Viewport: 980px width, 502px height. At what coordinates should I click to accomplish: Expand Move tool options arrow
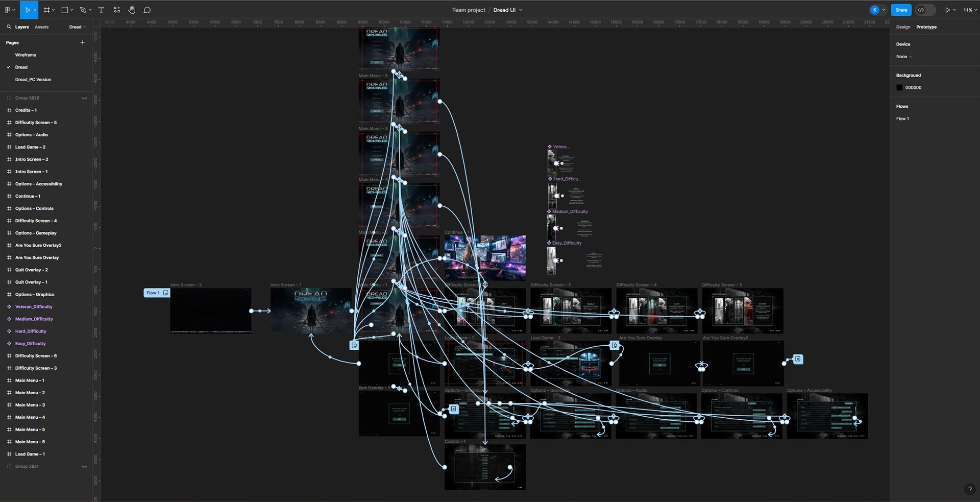pyautogui.click(x=35, y=10)
